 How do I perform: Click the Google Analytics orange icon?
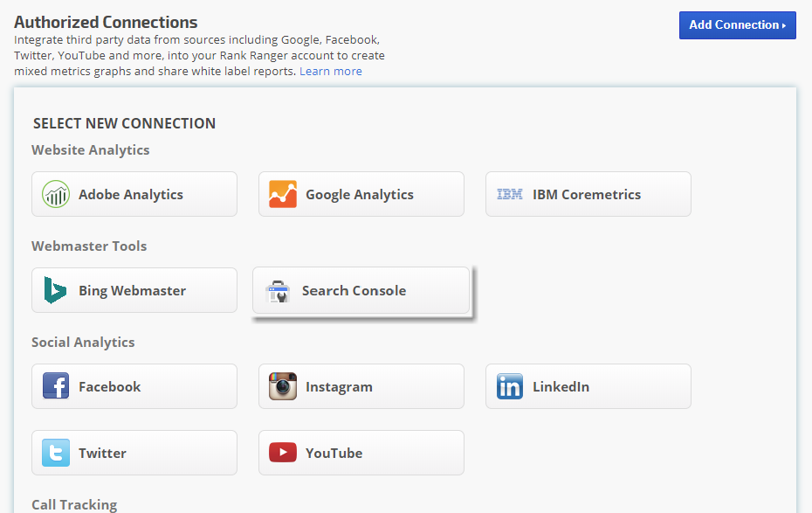pyautogui.click(x=283, y=194)
